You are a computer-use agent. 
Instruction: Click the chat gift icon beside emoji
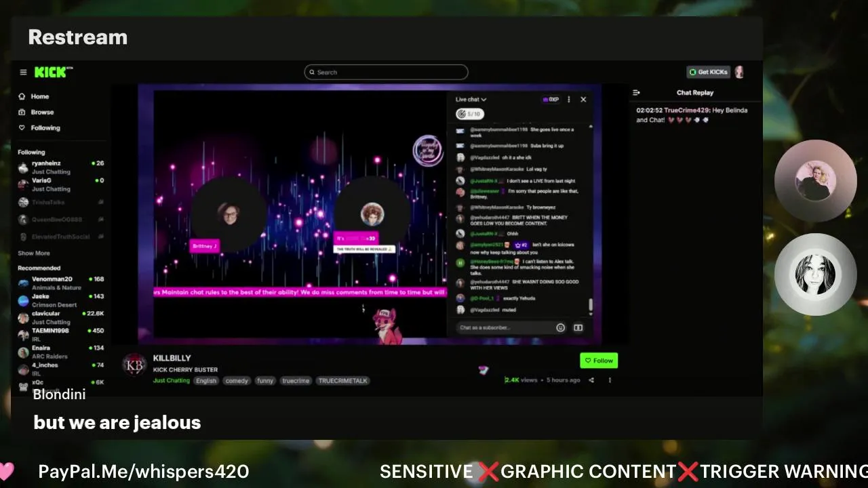pos(578,327)
